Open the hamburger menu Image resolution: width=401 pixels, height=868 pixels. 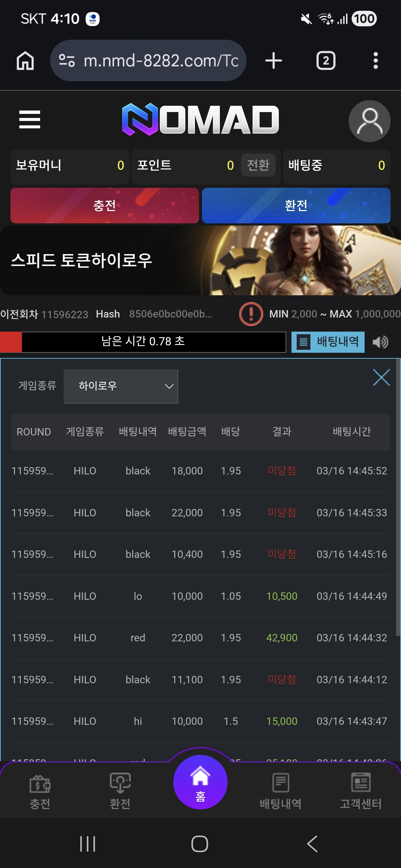[x=30, y=119]
